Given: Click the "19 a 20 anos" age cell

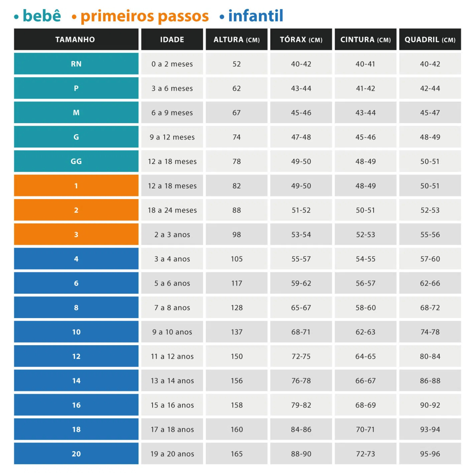Looking at the screenshot, I should pos(172,454).
